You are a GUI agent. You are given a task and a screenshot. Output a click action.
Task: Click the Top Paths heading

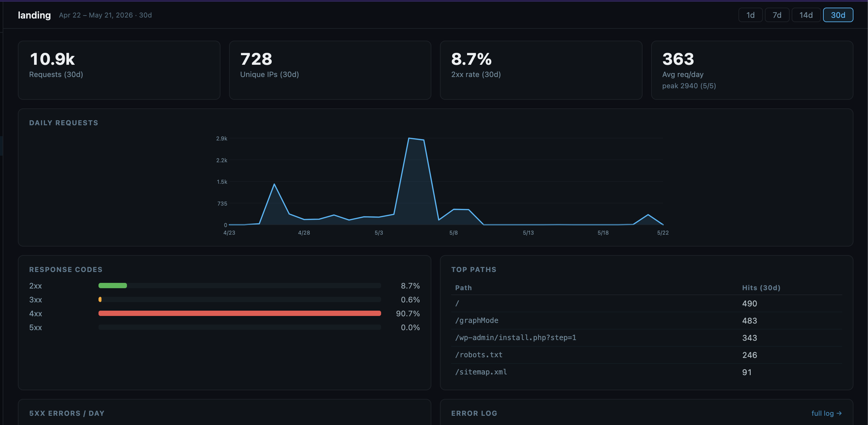tap(474, 269)
